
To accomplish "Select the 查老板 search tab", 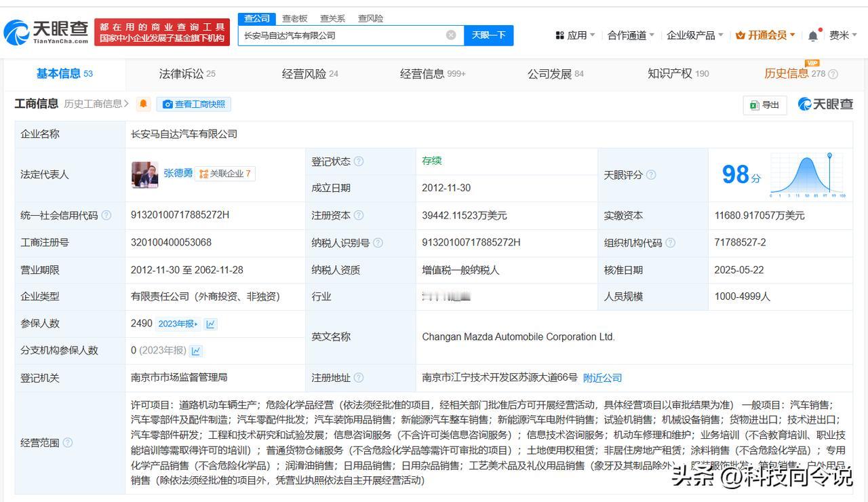I will pyautogui.click(x=295, y=18).
